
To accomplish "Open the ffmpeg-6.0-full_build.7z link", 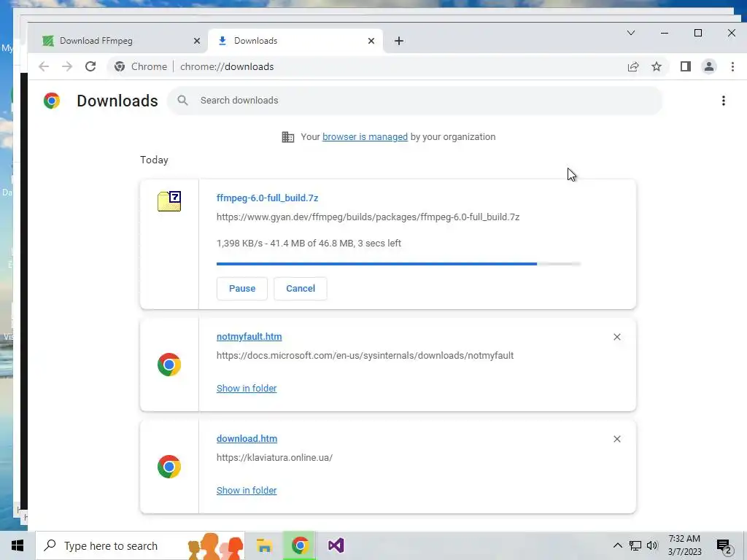I will [x=267, y=198].
